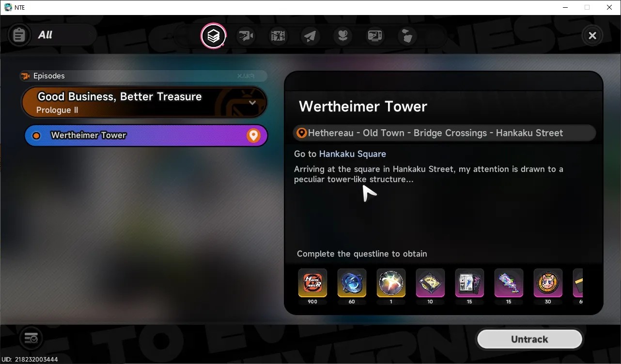View the 900 reward item thumbnail
This screenshot has width=621, height=364.
point(312,283)
